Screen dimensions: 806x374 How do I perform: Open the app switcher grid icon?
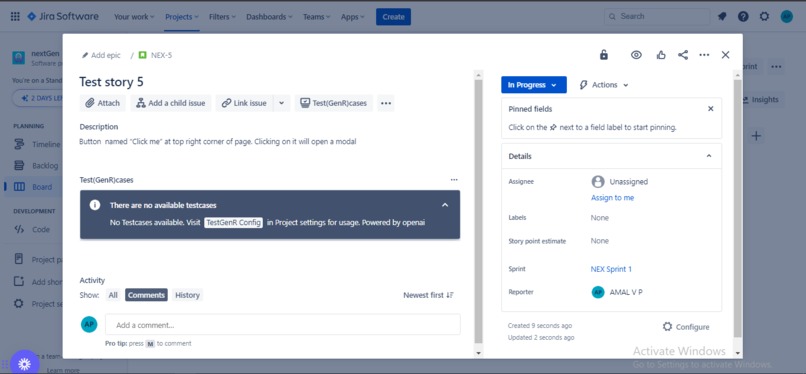[x=15, y=16]
